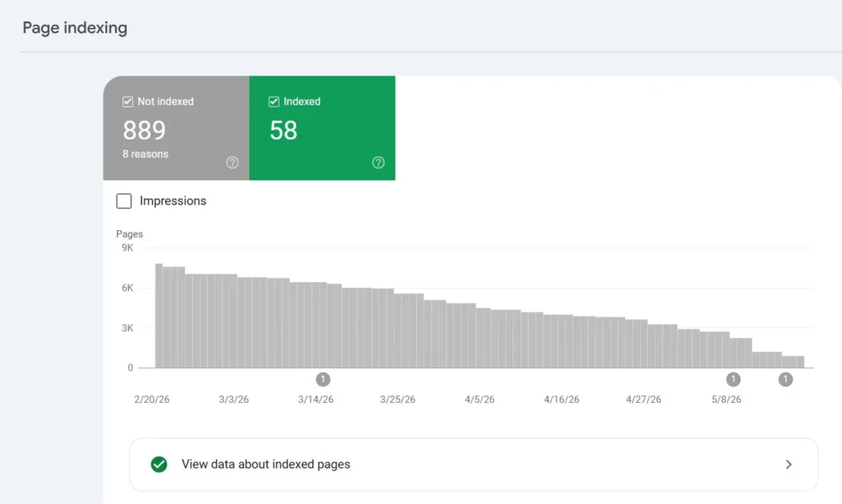Click the 58 indexed count
The width and height of the screenshot is (842, 504).
click(x=284, y=131)
